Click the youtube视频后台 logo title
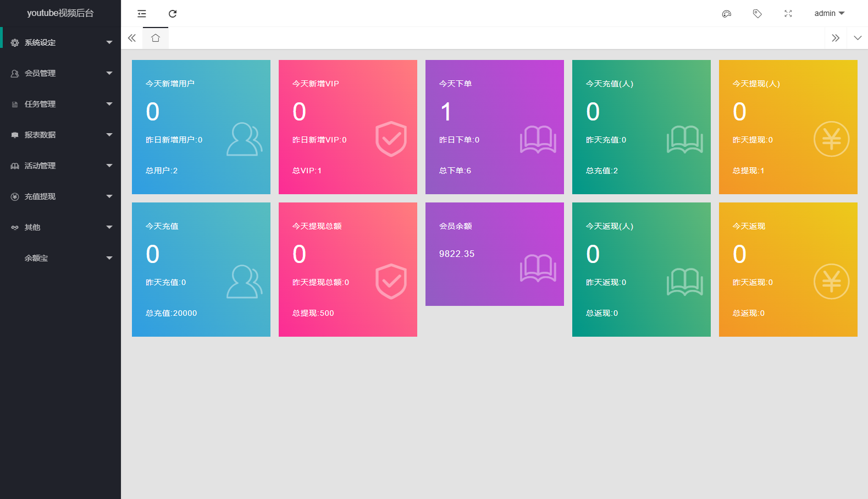868x499 pixels. pyautogui.click(x=60, y=13)
